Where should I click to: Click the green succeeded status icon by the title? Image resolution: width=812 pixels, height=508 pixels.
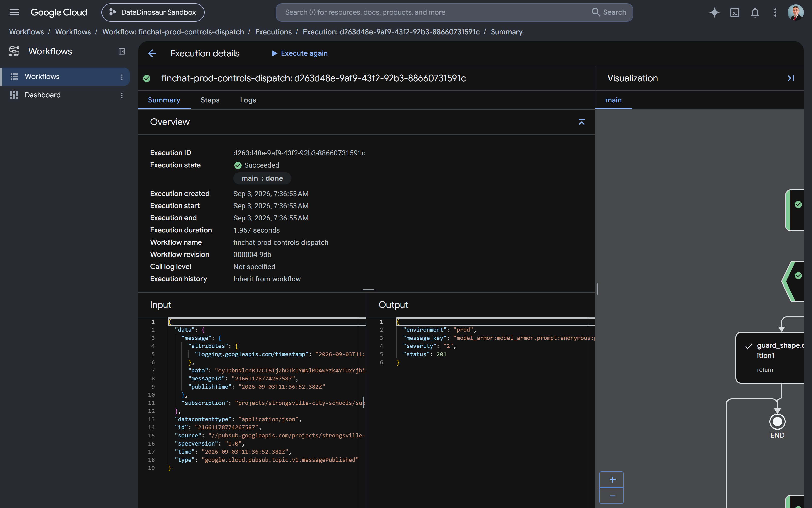[x=147, y=78]
